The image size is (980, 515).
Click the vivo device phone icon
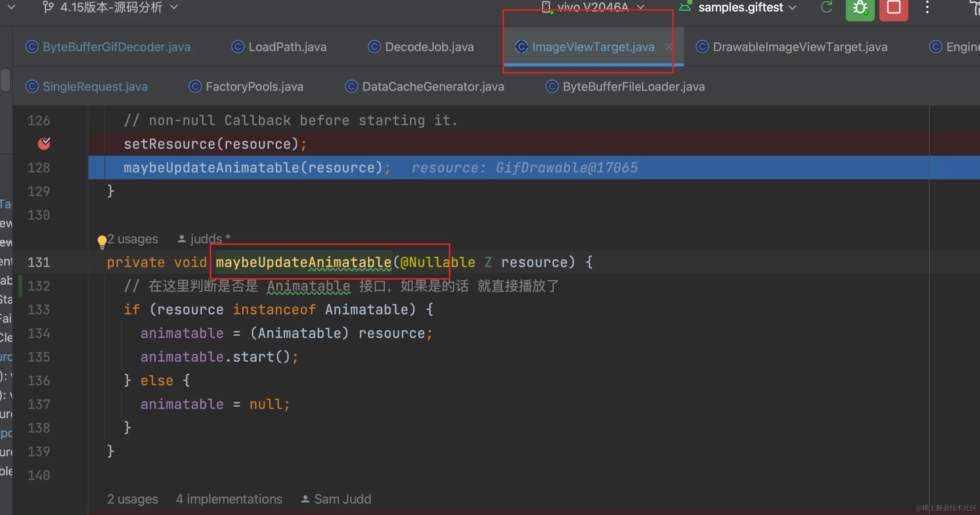546,7
